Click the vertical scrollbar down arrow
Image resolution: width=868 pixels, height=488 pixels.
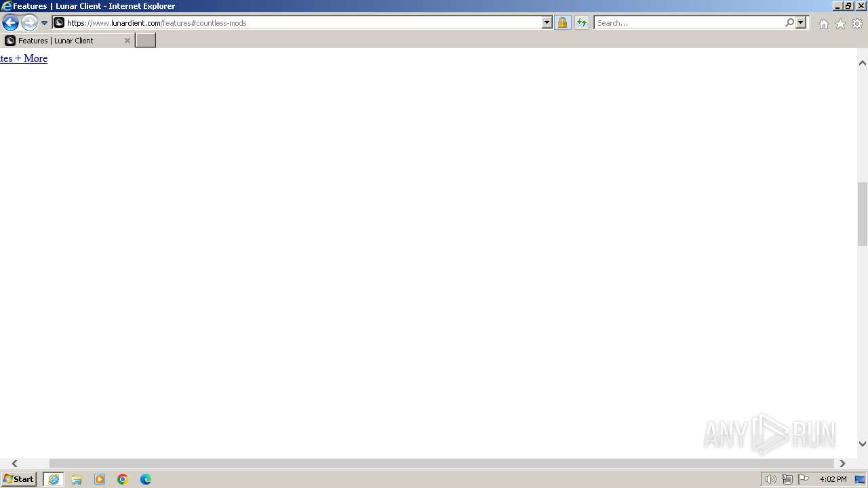pyautogui.click(x=863, y=444)
